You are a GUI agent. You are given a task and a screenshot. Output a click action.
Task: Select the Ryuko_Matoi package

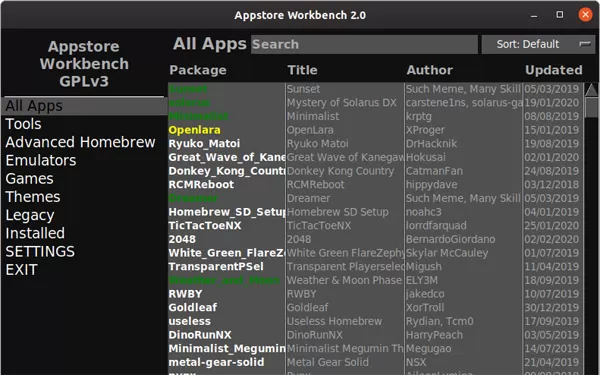(204, 144)
